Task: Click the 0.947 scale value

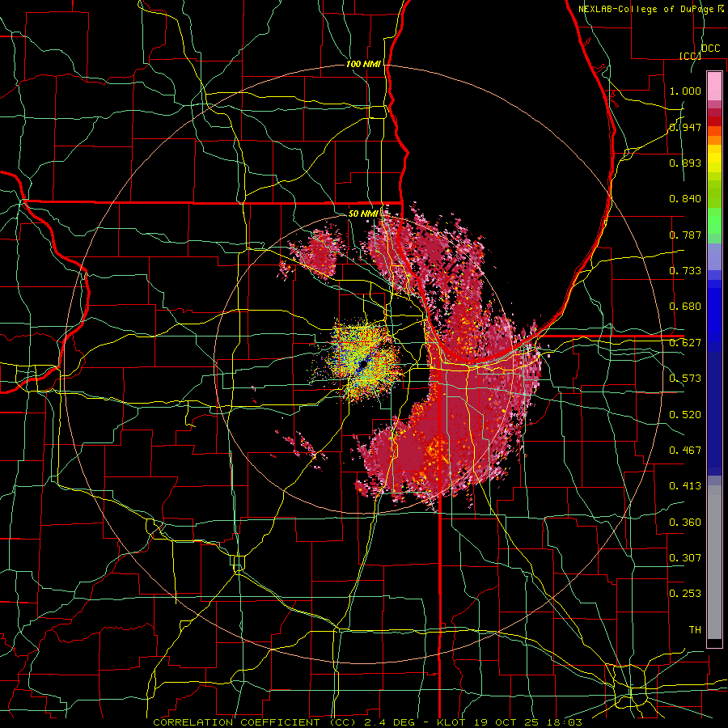Action: [685, 127]
